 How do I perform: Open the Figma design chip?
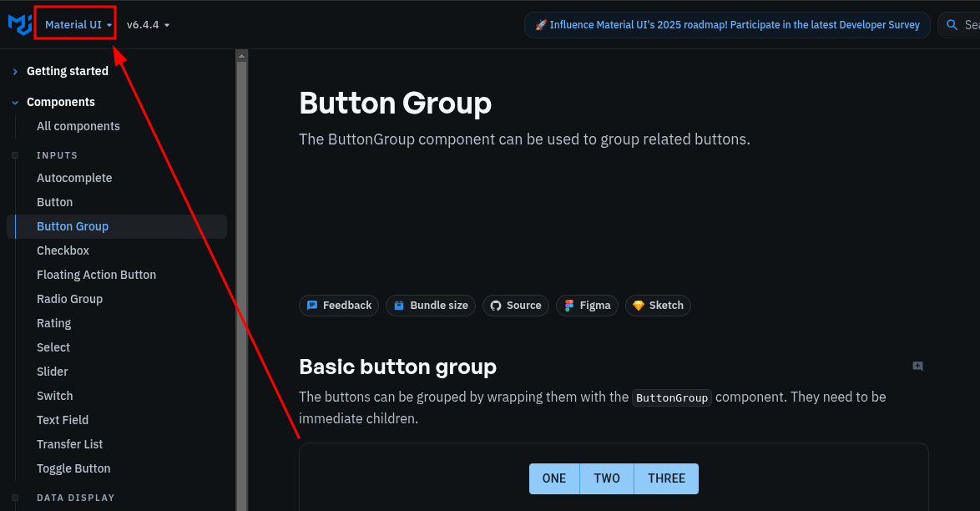[587, 306]
